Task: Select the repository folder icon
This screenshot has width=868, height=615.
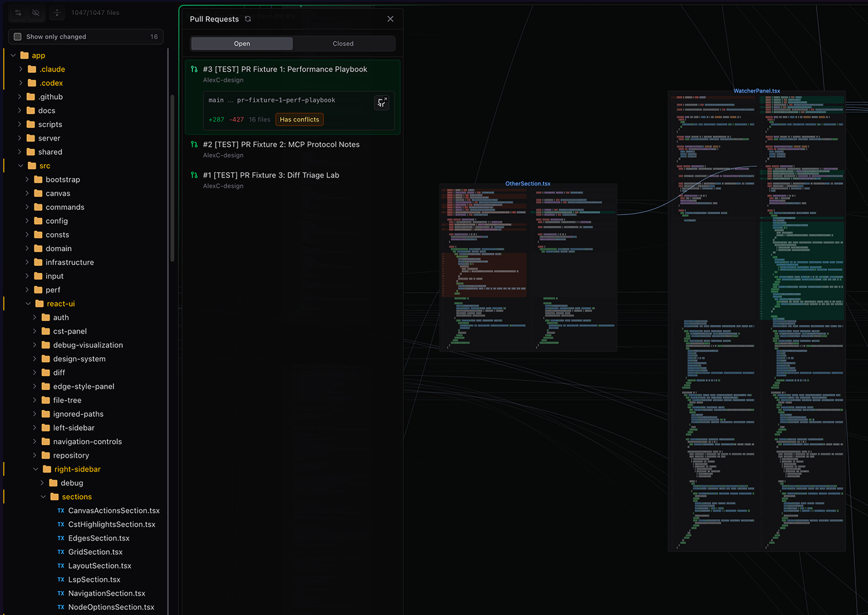Action: pyautogui.click(x=46, y=455)
